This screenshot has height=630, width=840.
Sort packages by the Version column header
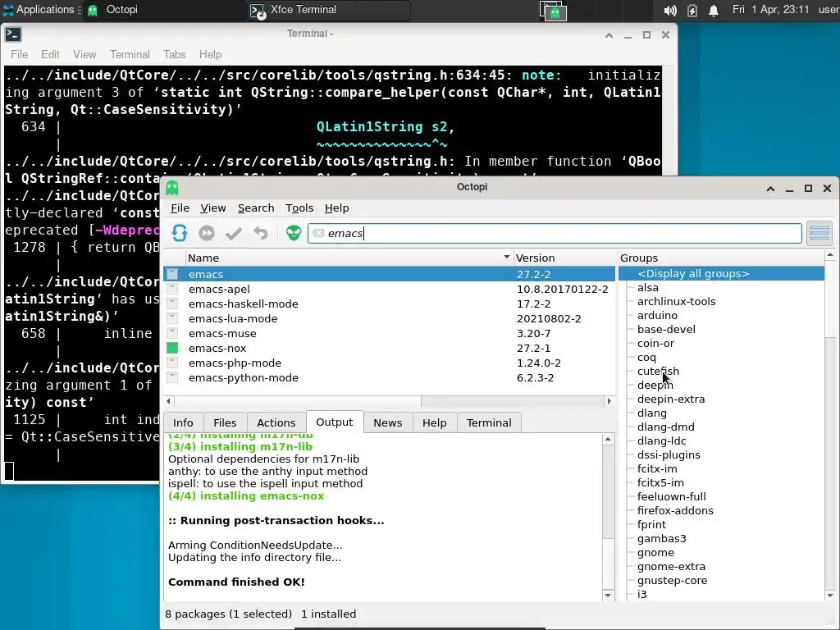[564, 258]
